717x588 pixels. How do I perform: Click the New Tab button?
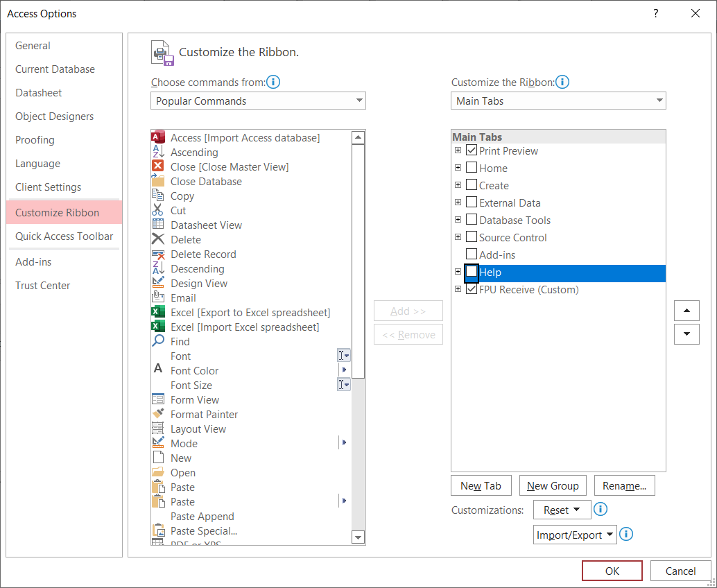[x=481, y=486]
